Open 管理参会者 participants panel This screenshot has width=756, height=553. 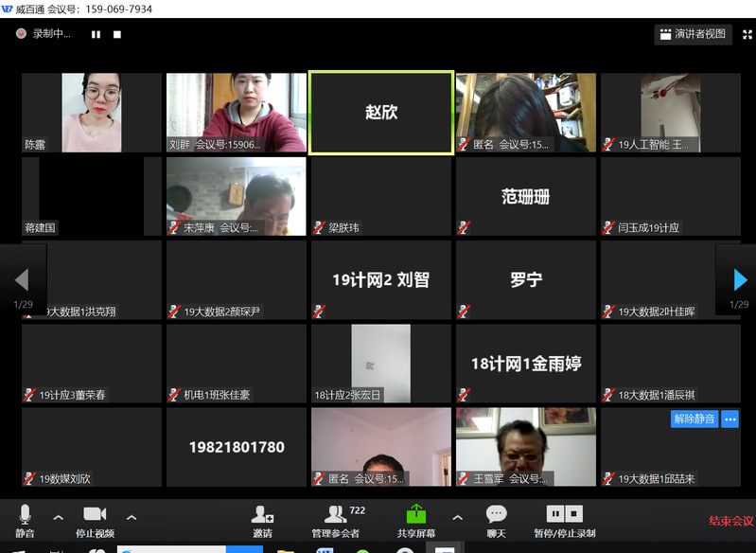coord(336,516)
